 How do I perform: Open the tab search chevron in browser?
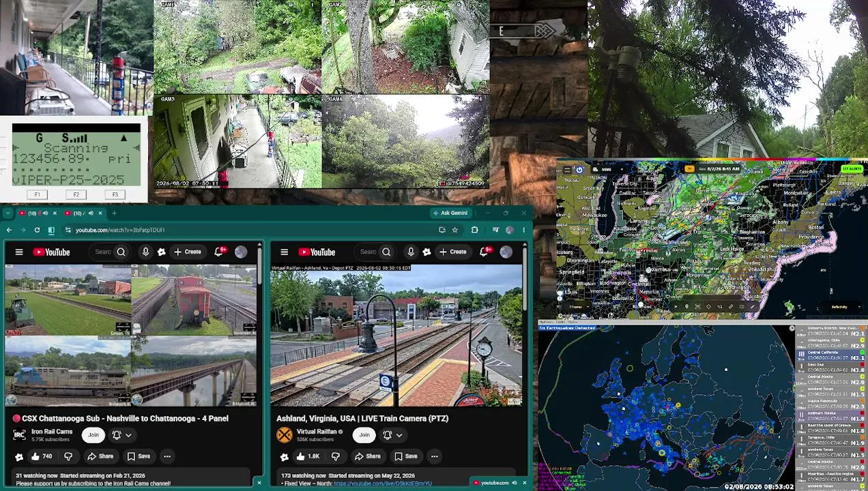click(x=8, y=213)
